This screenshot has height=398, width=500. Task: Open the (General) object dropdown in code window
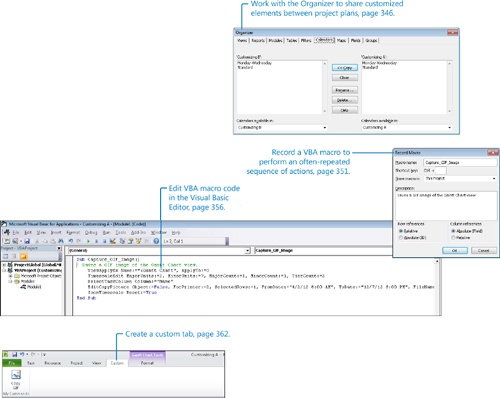(x=247, y=250)
